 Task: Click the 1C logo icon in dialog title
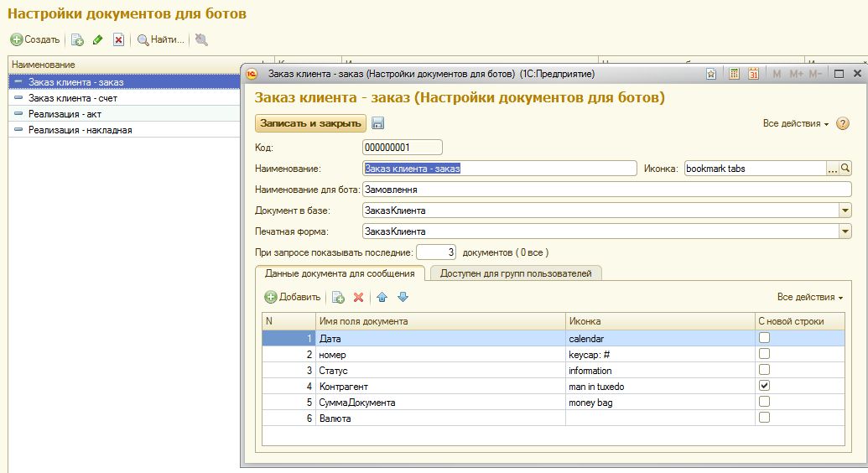click(x=252, y=74)
